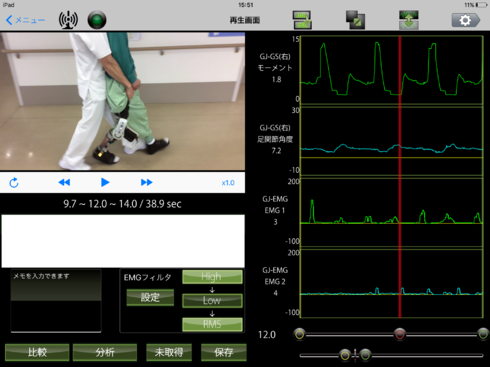This screenshot has width=490, height=367.
Task: Tap the graph vertical swap icon
Action: point(409,20)
